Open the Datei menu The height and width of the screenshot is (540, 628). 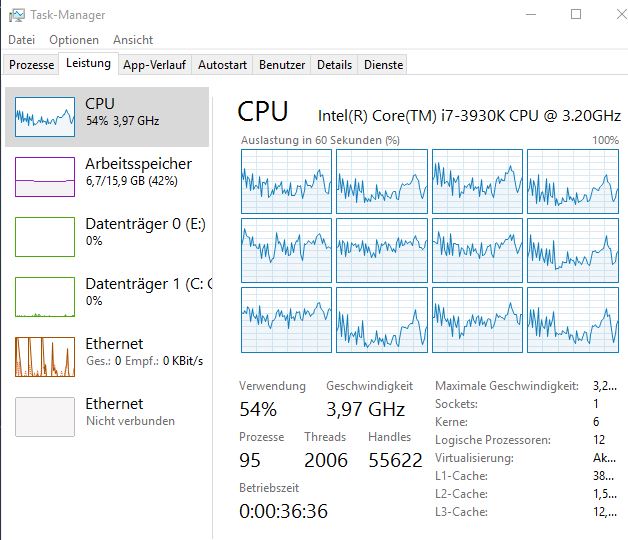point(21,40)
